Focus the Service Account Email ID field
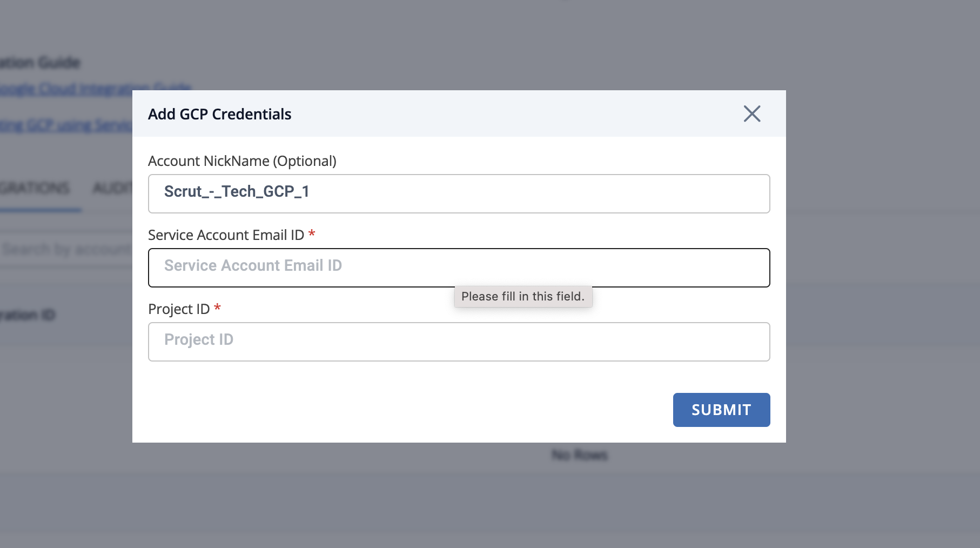Screen dimensions: 980x548 point(459,268)
